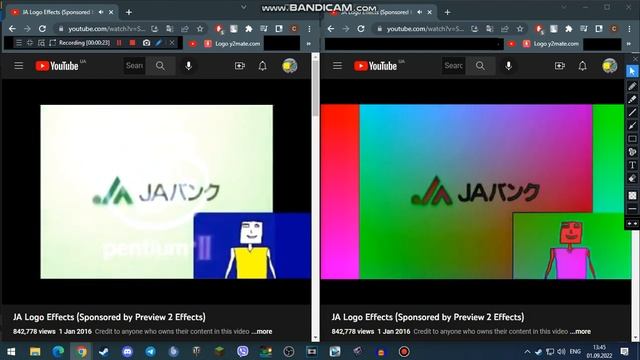Image resolution: width=640 pixels, height=360 pixels.
Task: Select the arrow tool in drawing toolbar
Action: pyautogui.click(x=632, y=125)
